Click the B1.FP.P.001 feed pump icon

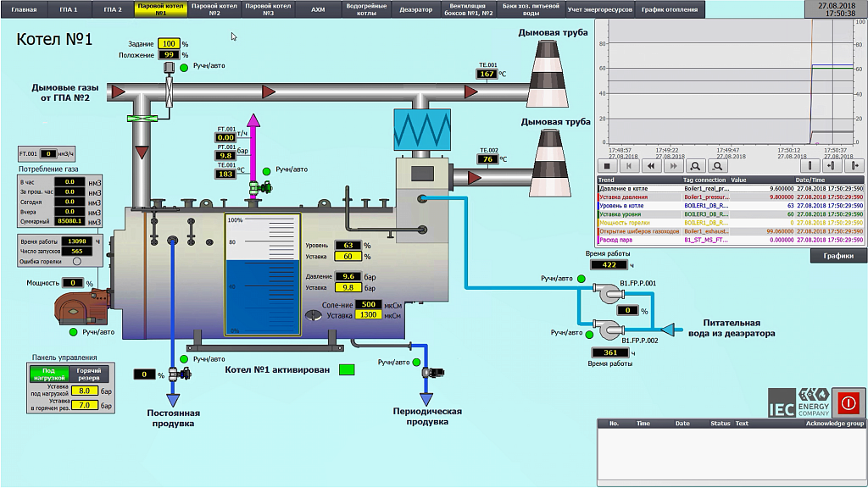609,295
